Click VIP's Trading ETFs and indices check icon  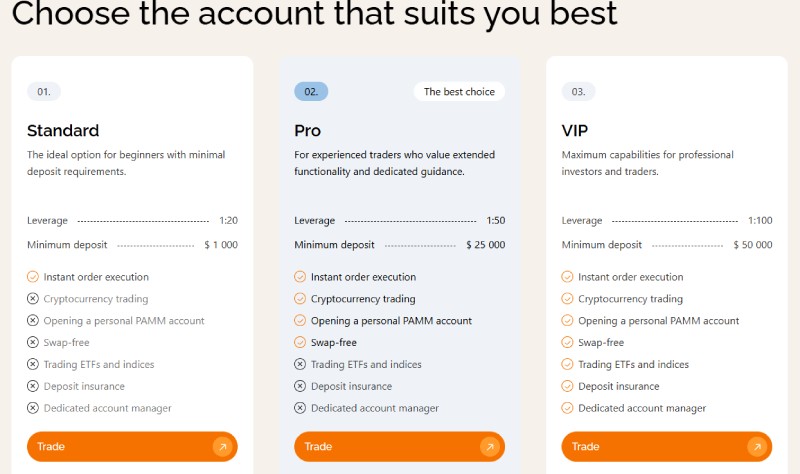567,365
